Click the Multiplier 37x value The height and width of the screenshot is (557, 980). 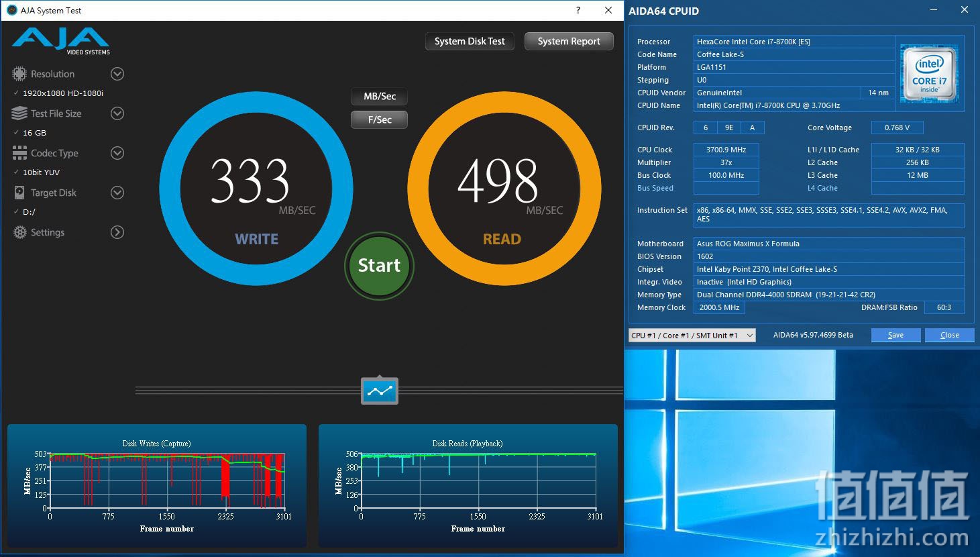[x=726, y=162]
